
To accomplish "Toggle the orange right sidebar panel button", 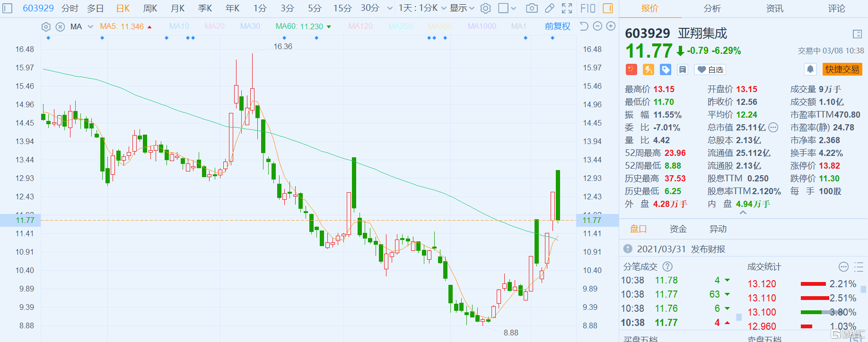I will [x=608, y=8].
